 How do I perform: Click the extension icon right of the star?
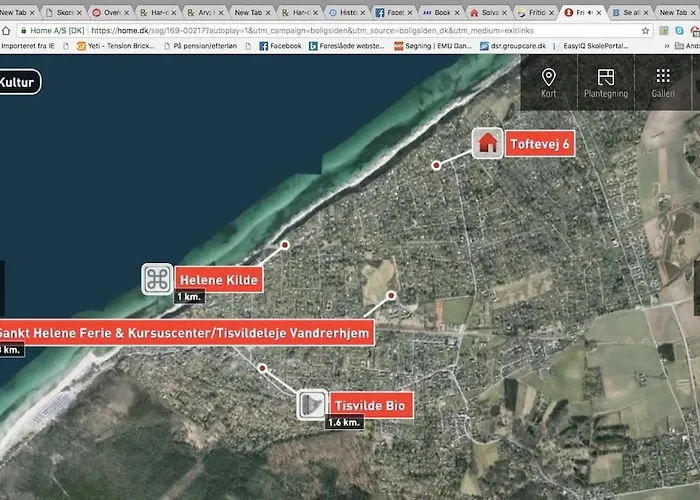[664, 31]
